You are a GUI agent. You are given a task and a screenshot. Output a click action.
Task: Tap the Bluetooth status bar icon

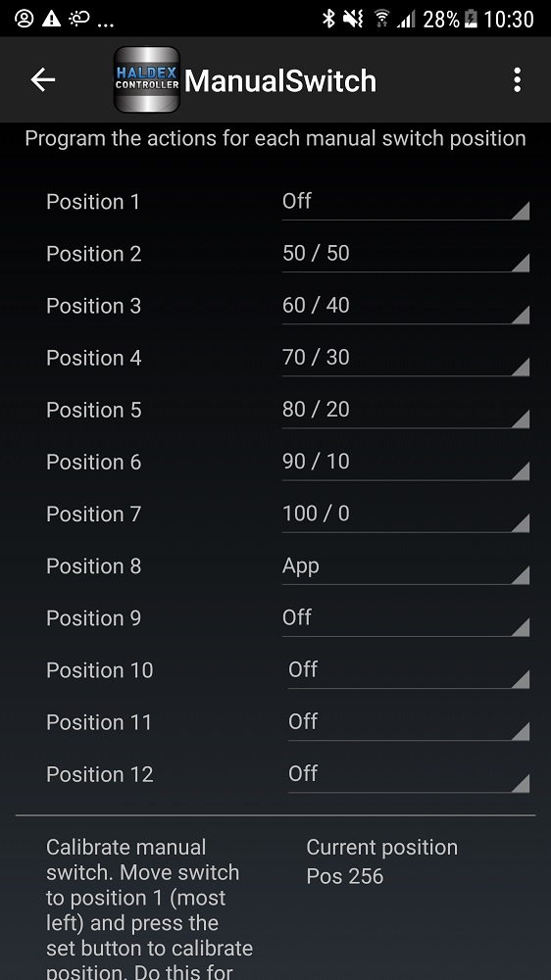click(328, 19)
